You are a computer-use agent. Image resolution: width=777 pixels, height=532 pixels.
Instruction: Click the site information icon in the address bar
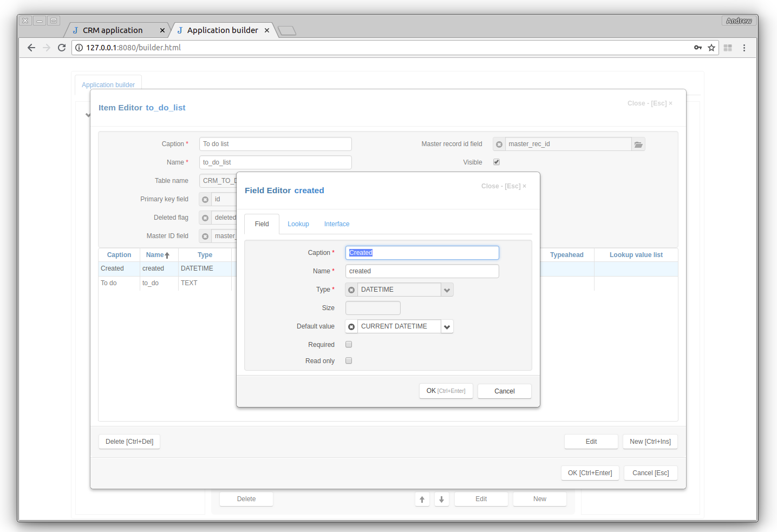[x=79, y=48]
